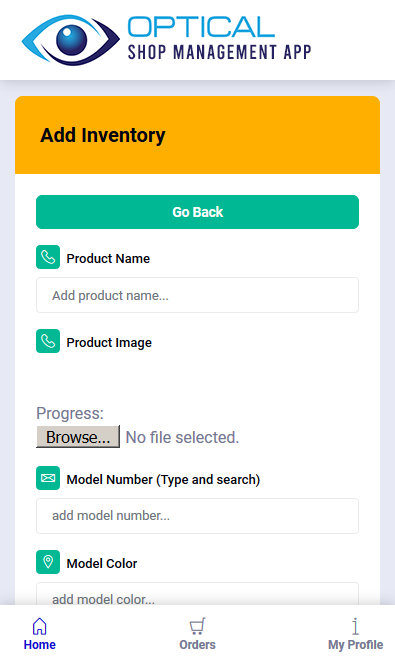The height and width of the screenshot is (663, 395).
Task: Click the No file selected text
Action: click(182, 437)
